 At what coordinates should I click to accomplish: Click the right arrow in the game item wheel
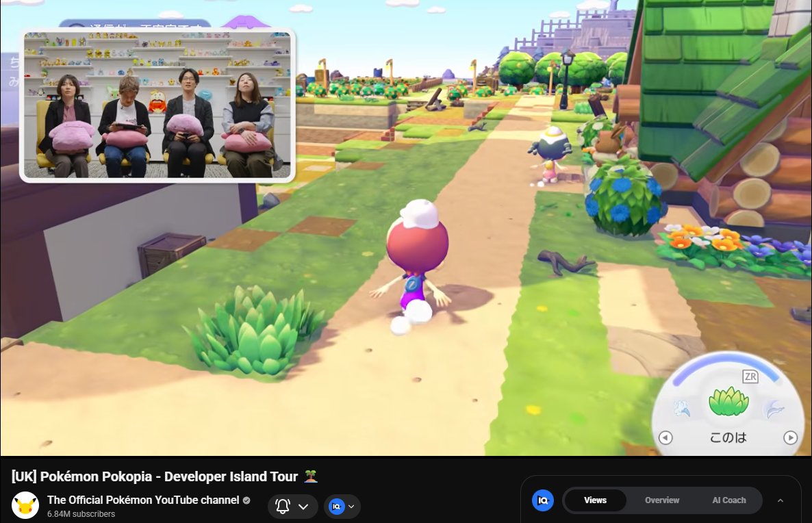tap(790, 437)
